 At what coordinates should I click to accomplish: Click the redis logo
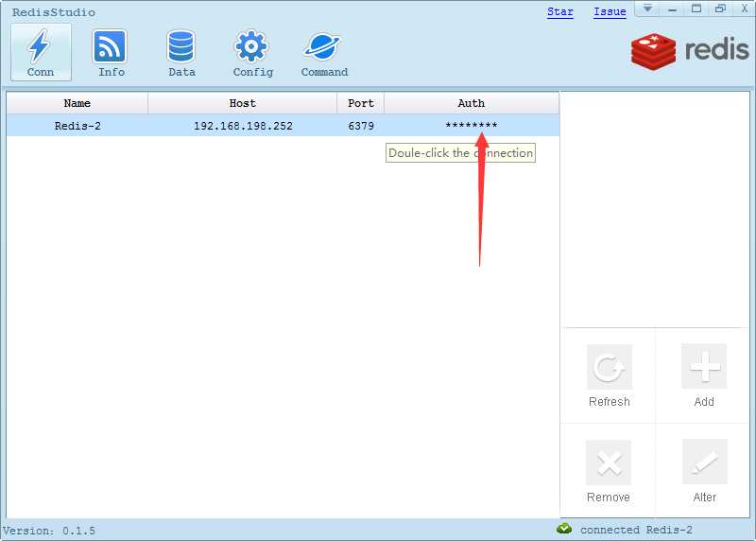(690, 51)
